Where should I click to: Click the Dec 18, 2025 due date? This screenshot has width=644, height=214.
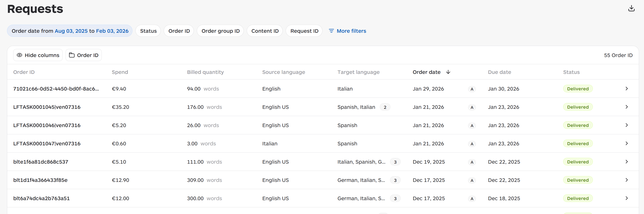point(504,199)
